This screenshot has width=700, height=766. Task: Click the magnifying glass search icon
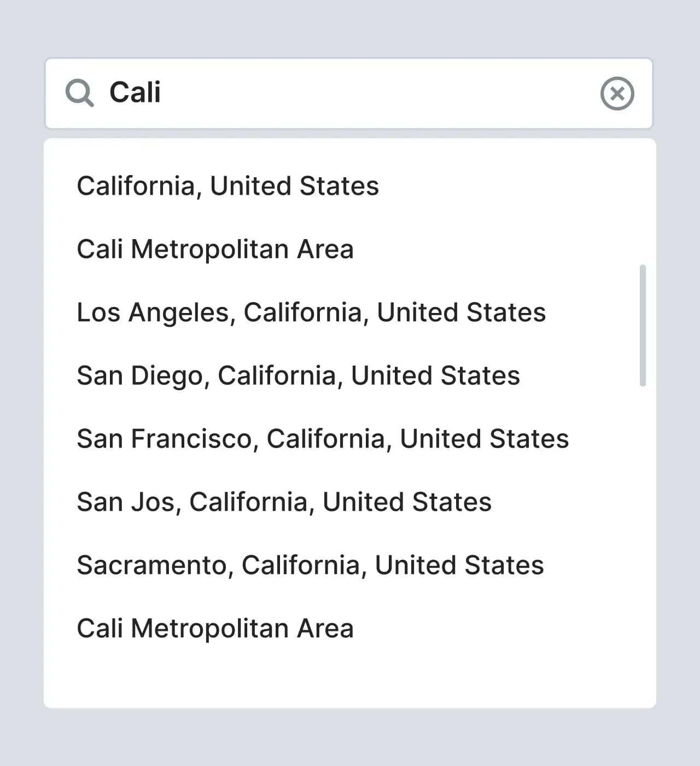coord(80,92)
